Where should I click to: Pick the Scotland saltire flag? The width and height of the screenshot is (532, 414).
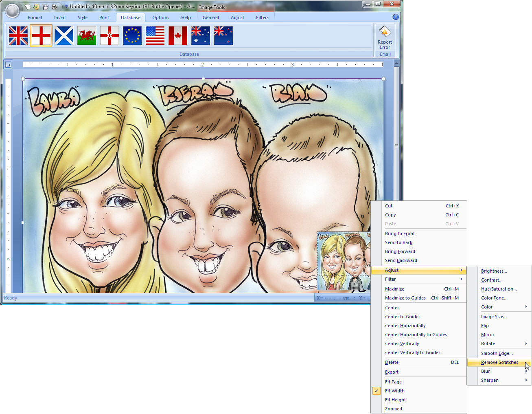click(64, 36)
